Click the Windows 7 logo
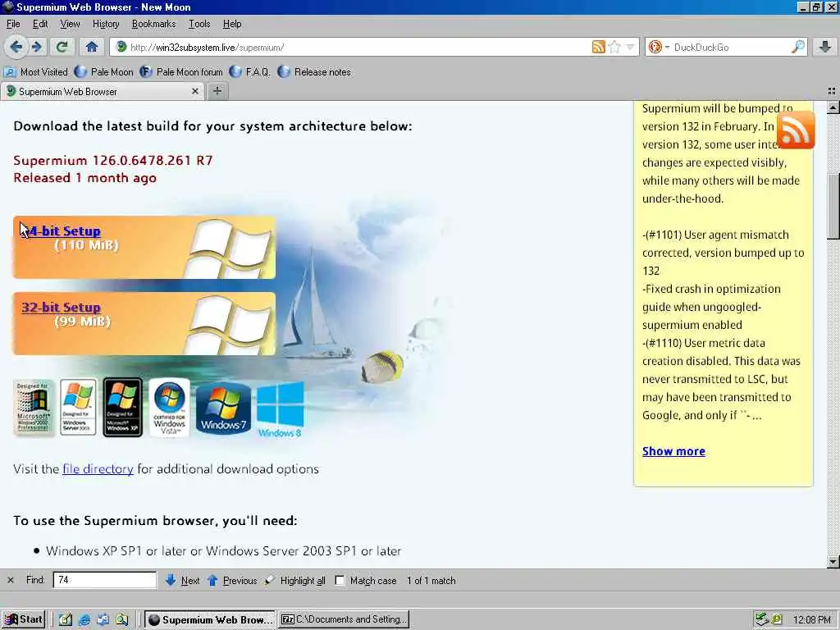This screenshot has width=840, height=630. 223,407
